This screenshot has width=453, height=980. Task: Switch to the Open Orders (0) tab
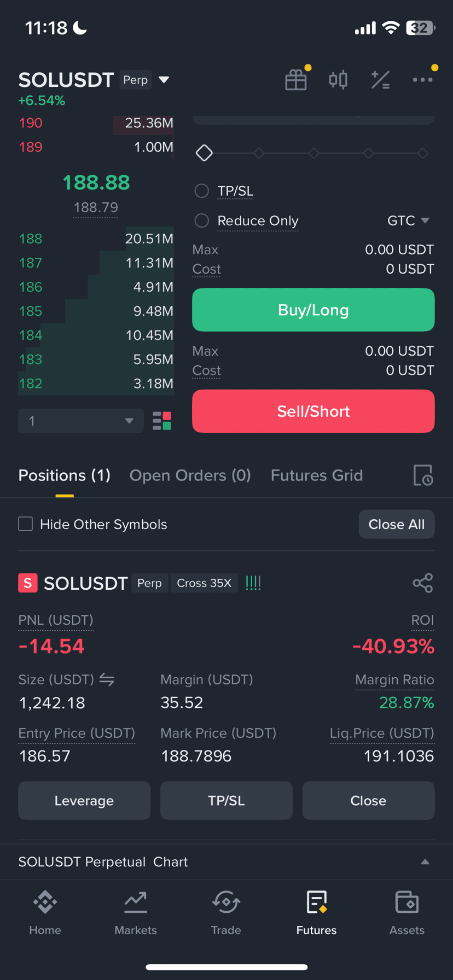(190, 476)
